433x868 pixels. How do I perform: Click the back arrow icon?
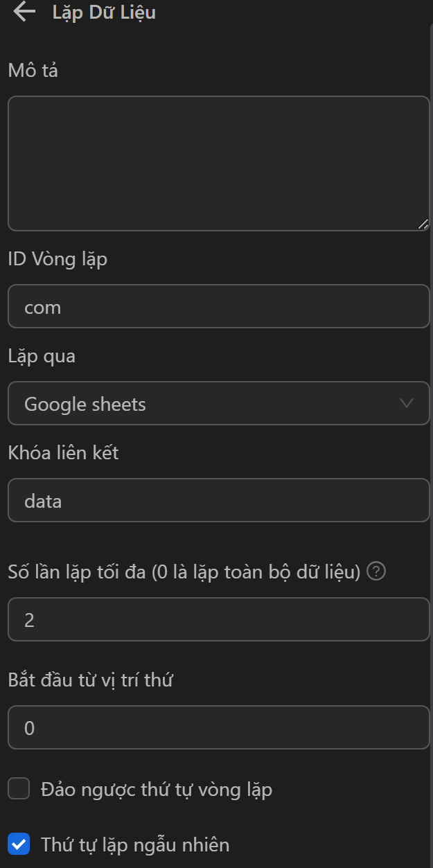point(24,12)
